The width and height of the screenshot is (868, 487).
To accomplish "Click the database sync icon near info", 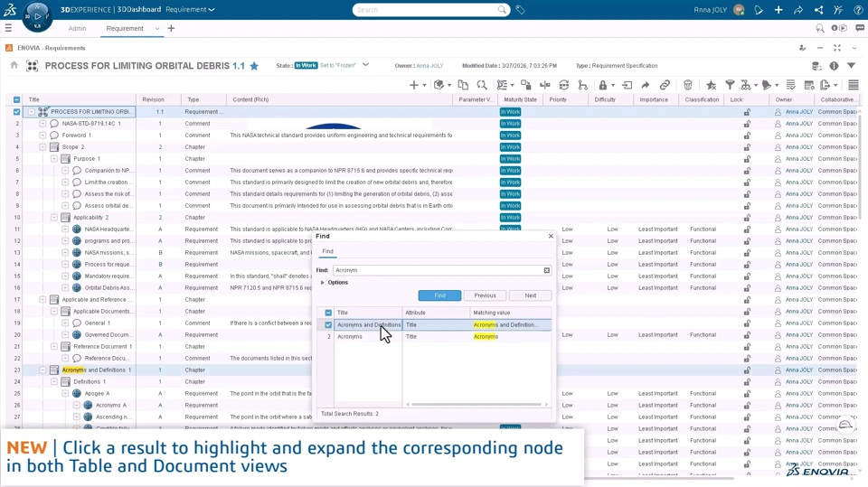I will click(x=816, y=66).
